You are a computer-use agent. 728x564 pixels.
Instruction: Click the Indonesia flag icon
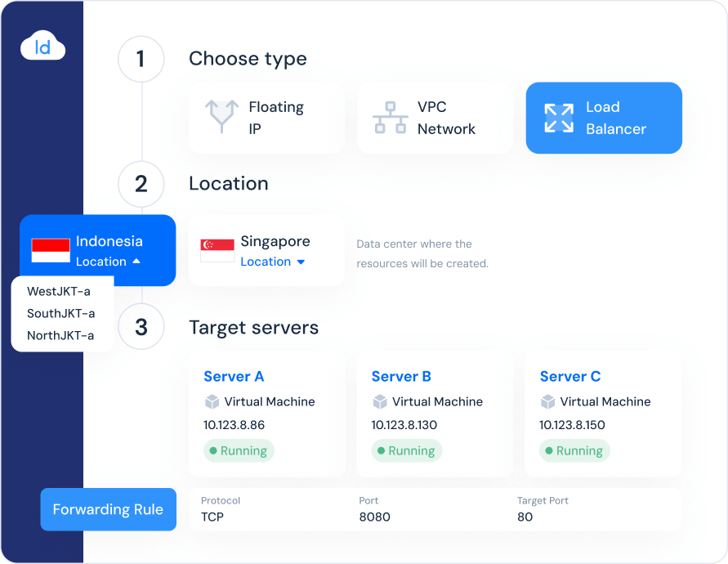coord(51,250)
